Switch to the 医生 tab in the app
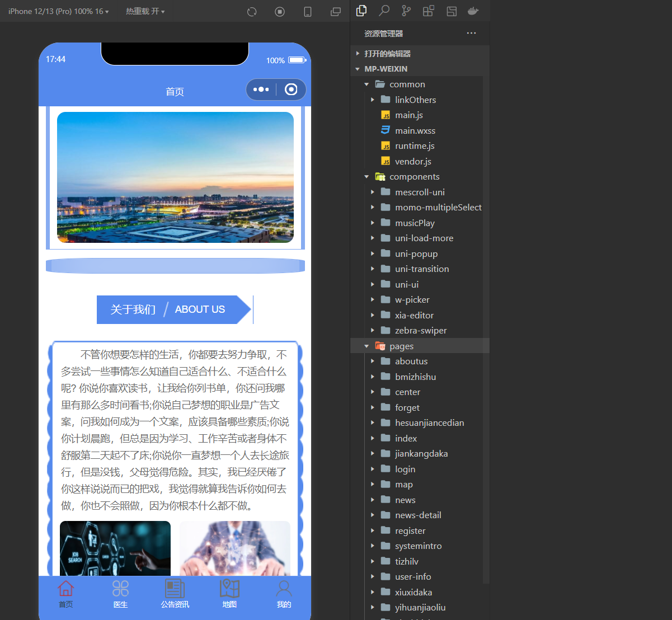 (x=120, y=594)
